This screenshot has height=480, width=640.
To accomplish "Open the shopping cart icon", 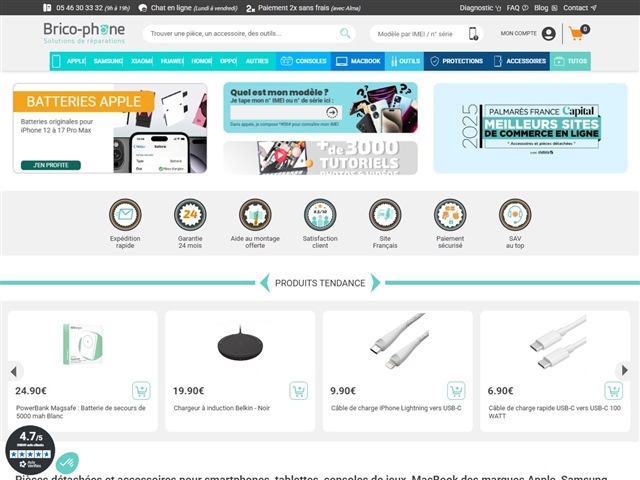I will 579,33.
